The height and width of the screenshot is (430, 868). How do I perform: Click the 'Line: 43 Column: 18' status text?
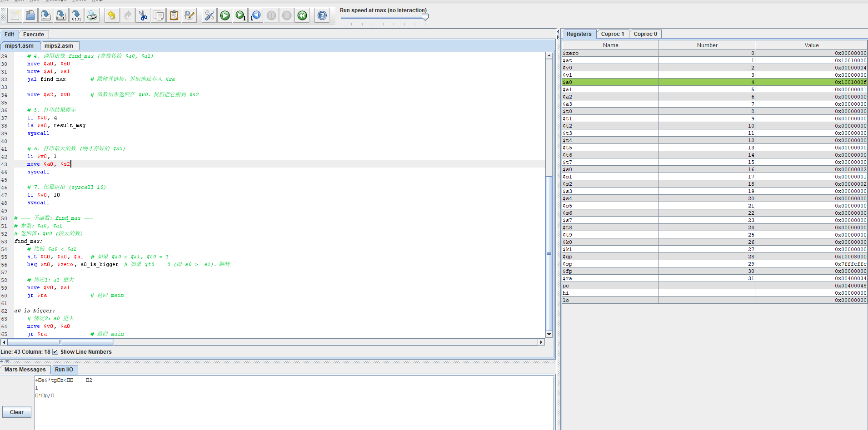click(x=25, y=352)
